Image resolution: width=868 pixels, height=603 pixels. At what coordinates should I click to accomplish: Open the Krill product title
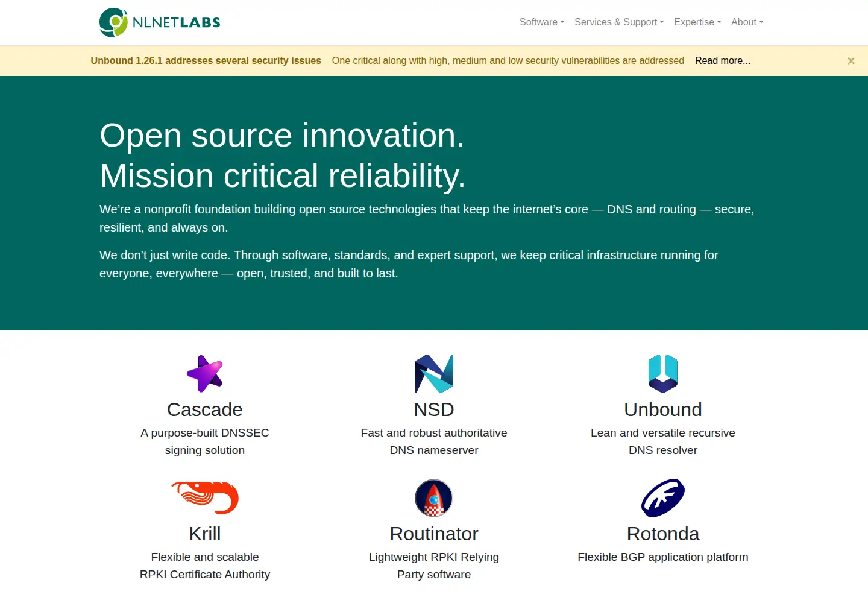(205, 534)
